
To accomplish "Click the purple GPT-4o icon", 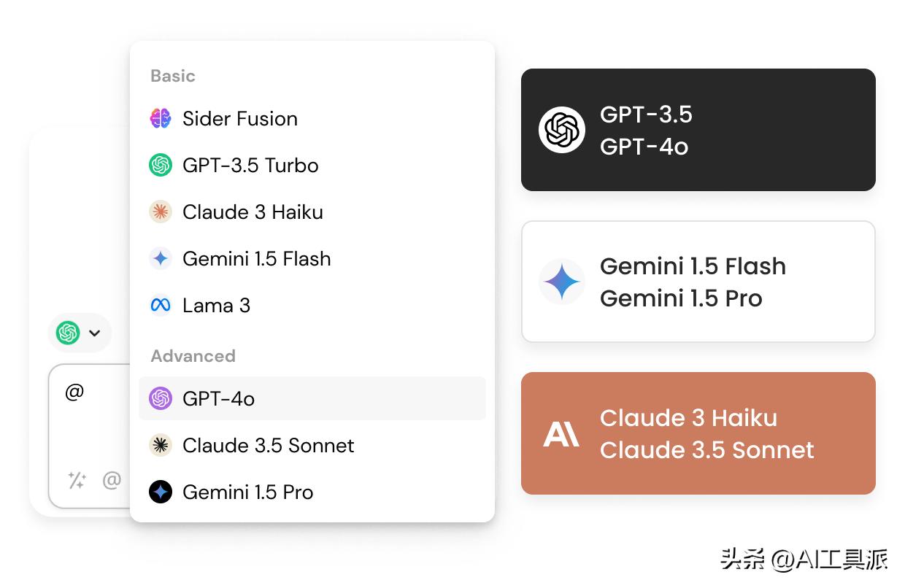I will coord(161,398).
